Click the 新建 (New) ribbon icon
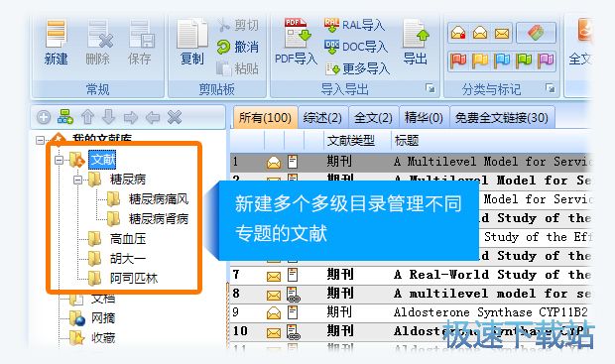This screenshot has height=364, width=615. tap(57, 43)
